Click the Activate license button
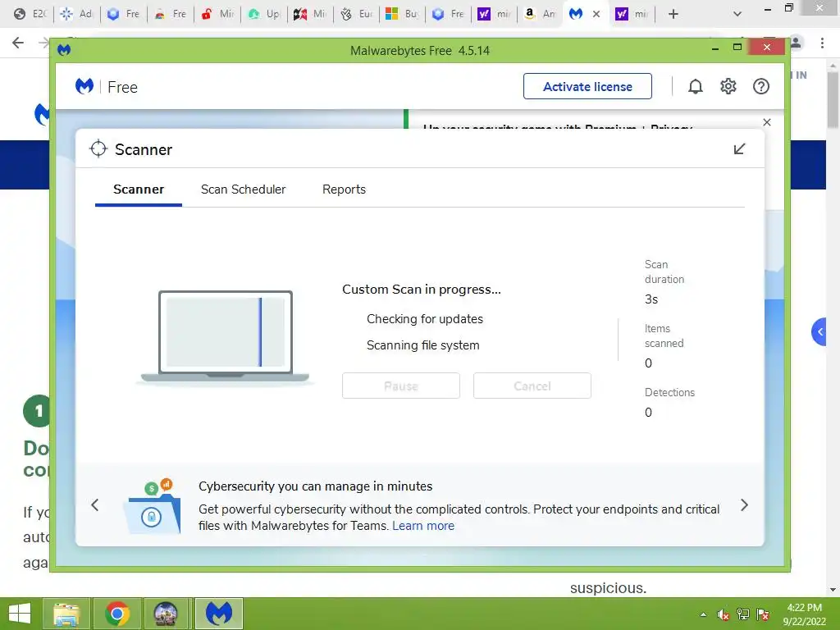The width and height of the screenshot is (840, 630). pos(587,86)
